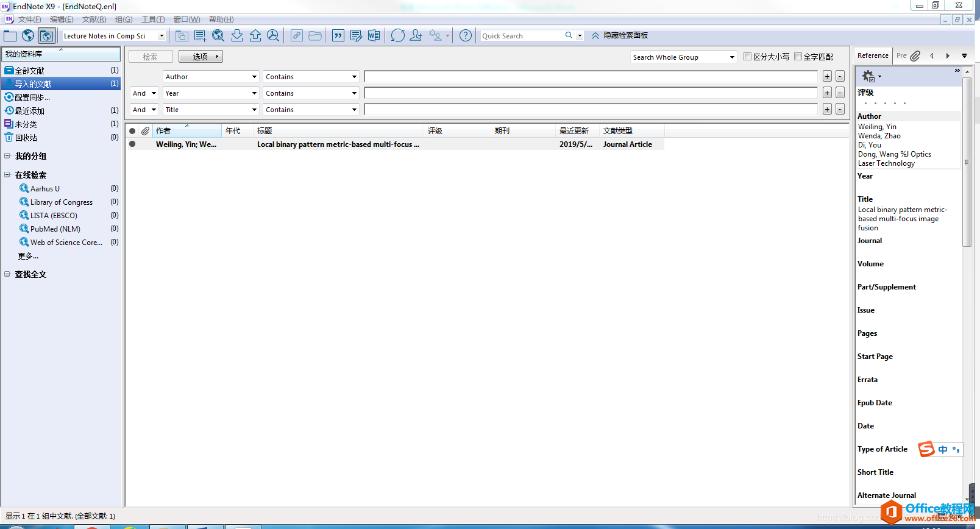Viewport: 980px width, 529px height.
Task: Switch to the Reference tab
Action: click(873, 55)
